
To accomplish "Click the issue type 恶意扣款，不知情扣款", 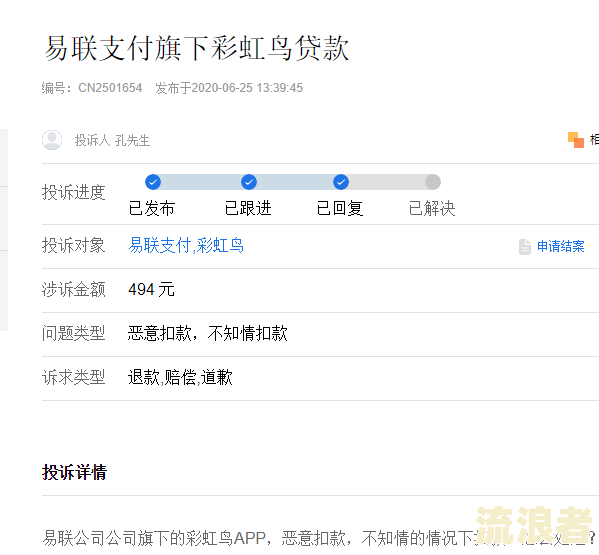I will click(x=207, y=333).
